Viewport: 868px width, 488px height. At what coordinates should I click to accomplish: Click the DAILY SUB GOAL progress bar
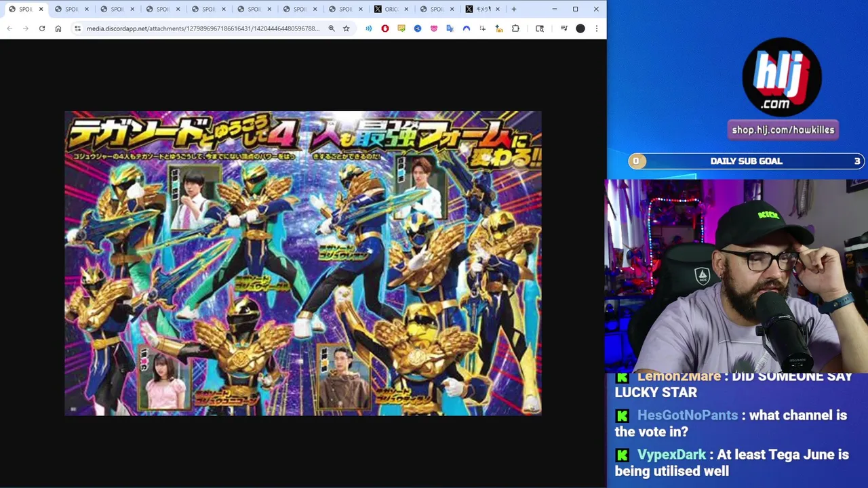[x=746, y=161]
